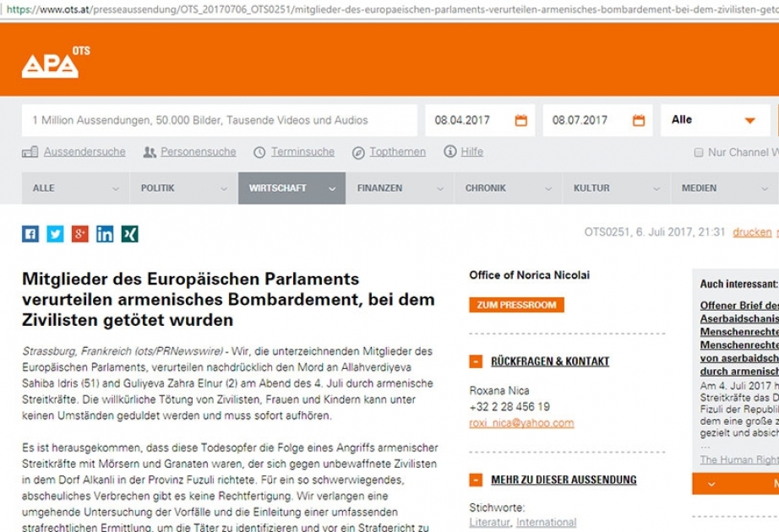Open calendar for end date 08.07.2017
The width and height of the screenshot is (779, 532).
tap(639, 120)
